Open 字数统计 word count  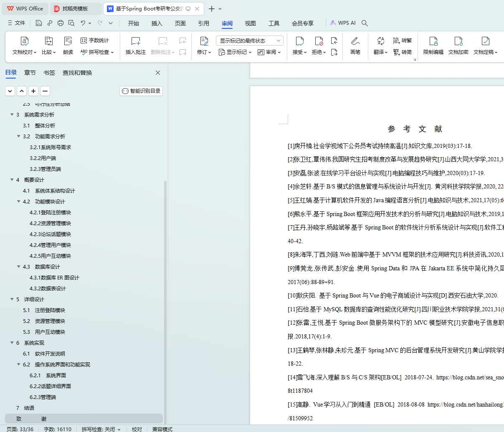[95, 41]
